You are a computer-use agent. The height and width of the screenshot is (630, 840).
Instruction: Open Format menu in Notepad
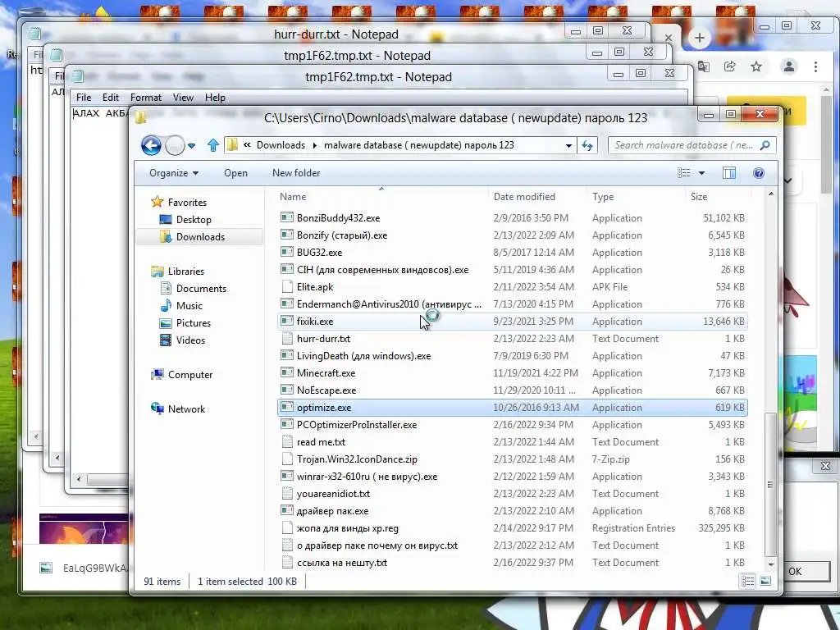[146, 98]
